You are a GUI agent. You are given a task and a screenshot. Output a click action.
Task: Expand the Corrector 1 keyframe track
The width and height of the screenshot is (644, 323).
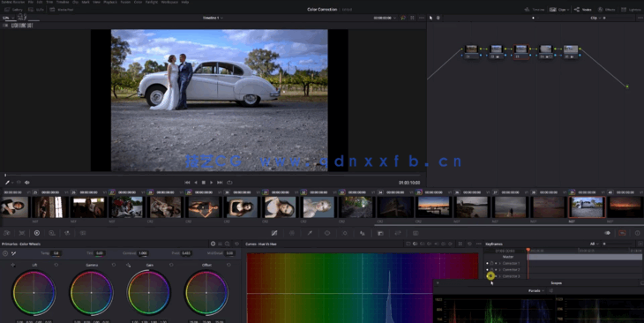500,263
